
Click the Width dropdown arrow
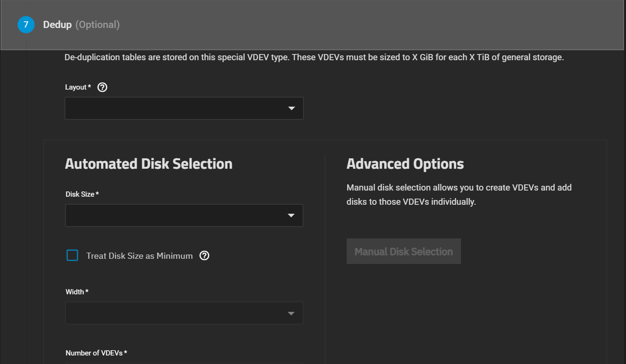click(292, 313)
